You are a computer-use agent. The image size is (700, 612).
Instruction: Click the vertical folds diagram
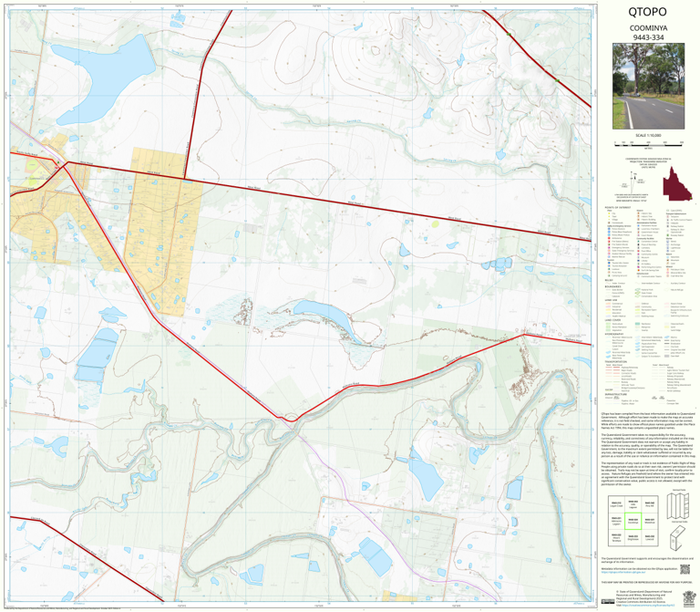(678, 506)
